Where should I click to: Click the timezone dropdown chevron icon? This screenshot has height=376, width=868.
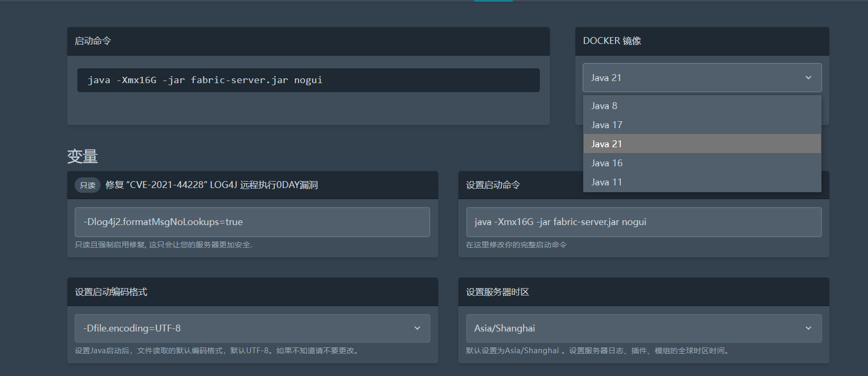pyautogui.click(x=808, y=328)
